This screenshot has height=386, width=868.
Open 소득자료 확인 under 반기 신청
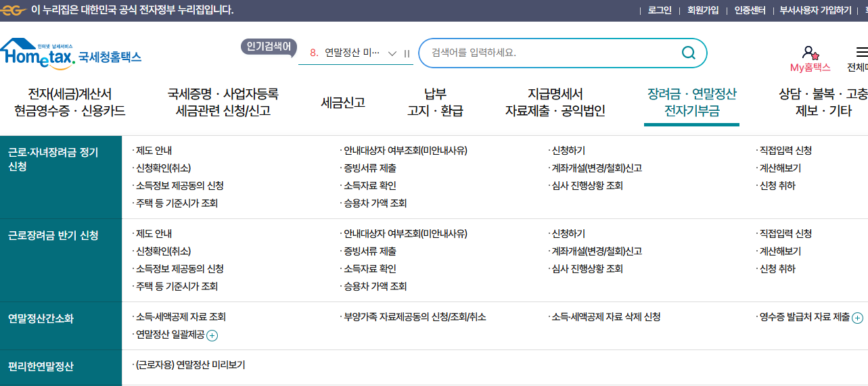[x=369, y=269]
